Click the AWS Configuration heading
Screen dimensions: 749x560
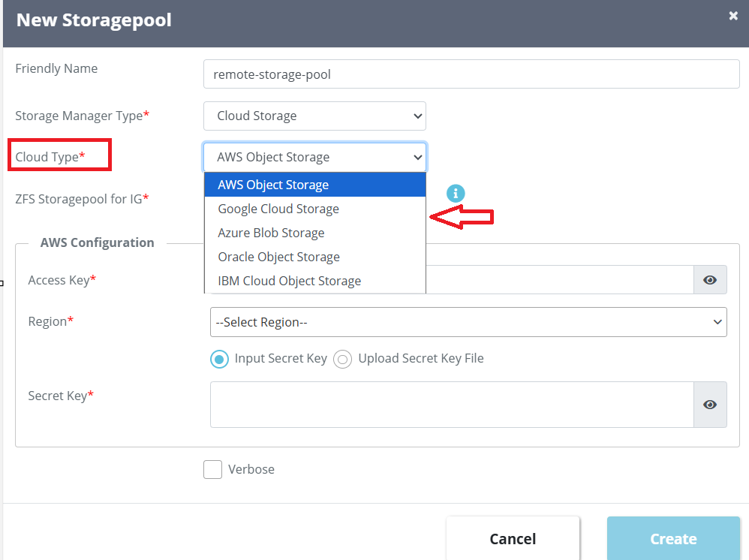97,242
